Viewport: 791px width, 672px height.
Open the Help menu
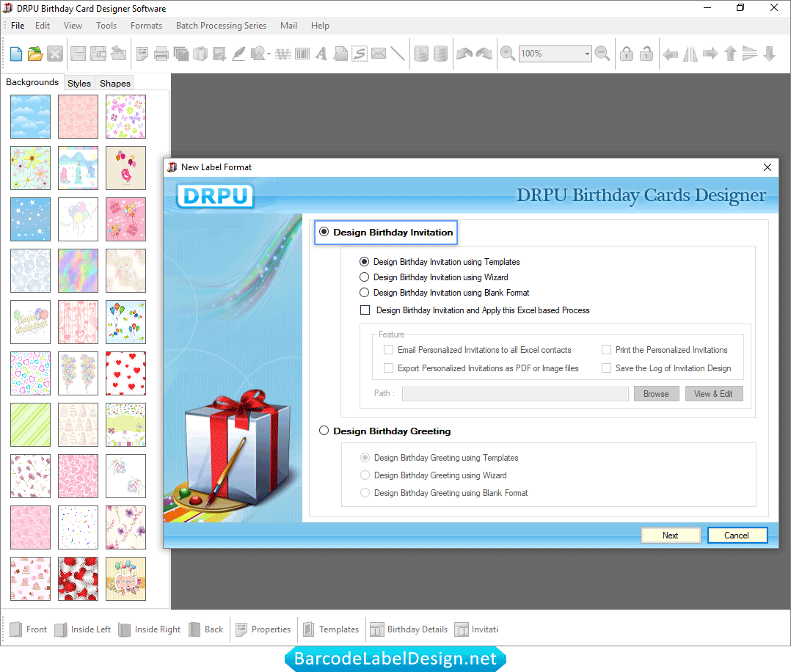(320, 25)
